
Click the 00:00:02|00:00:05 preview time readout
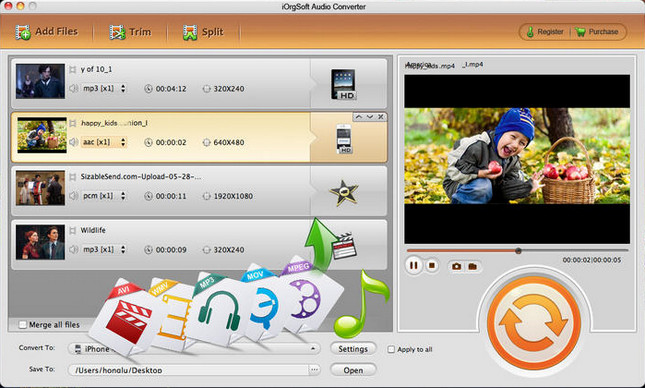pos(592,260)
